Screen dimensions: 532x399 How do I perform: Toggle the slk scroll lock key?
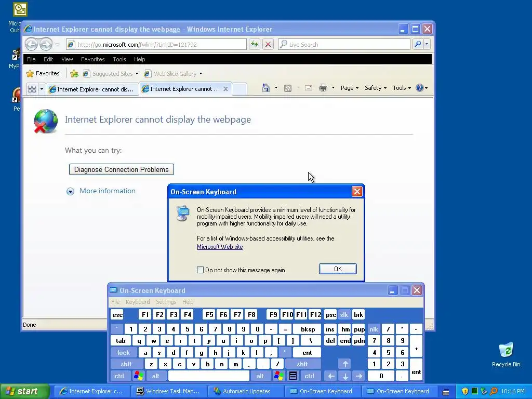coord(344,314)
